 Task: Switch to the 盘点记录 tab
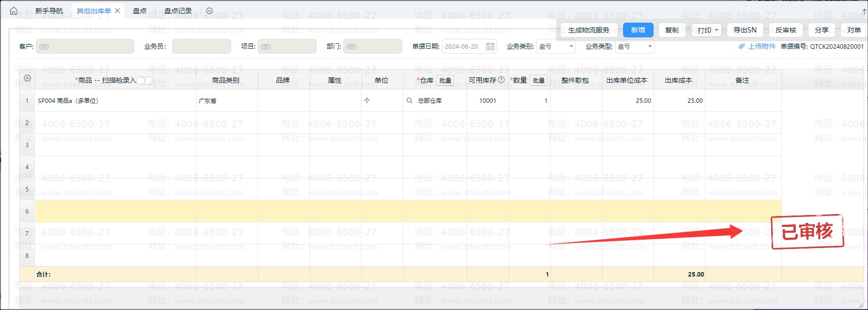pyautogui.click(x=178, y=11)
